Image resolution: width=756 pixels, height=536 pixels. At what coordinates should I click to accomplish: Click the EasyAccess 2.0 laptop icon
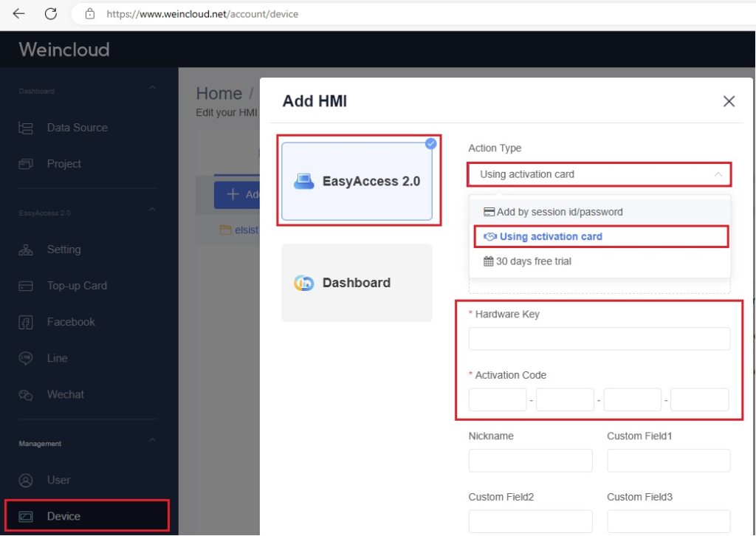(303, 181)
